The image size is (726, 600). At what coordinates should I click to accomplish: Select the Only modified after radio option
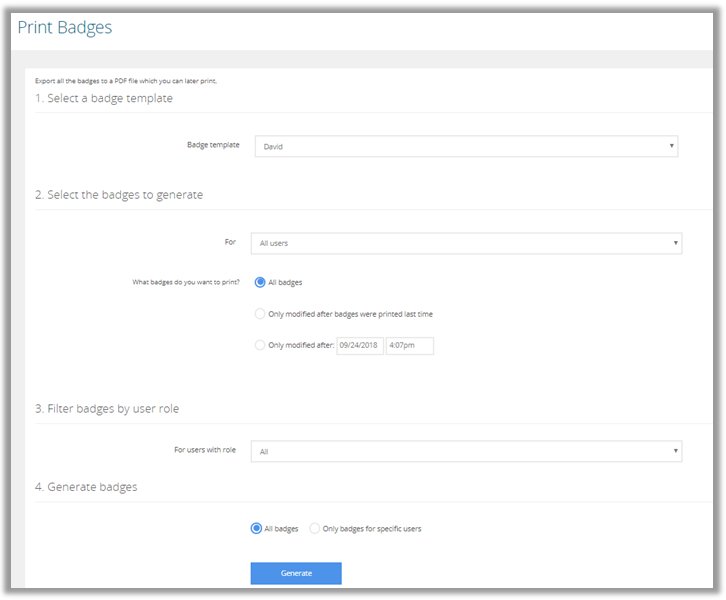coord(260,345)
